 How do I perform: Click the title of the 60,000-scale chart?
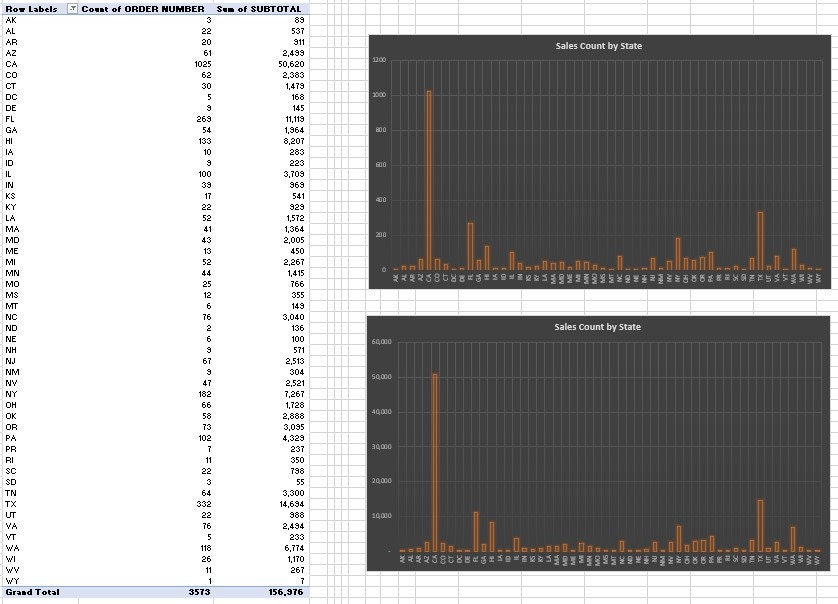point(598,327)
